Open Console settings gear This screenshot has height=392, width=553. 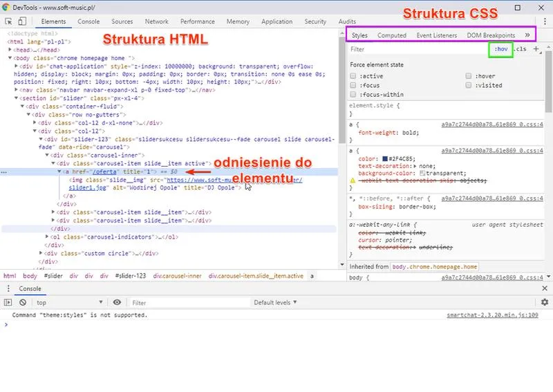click(545, 302)
